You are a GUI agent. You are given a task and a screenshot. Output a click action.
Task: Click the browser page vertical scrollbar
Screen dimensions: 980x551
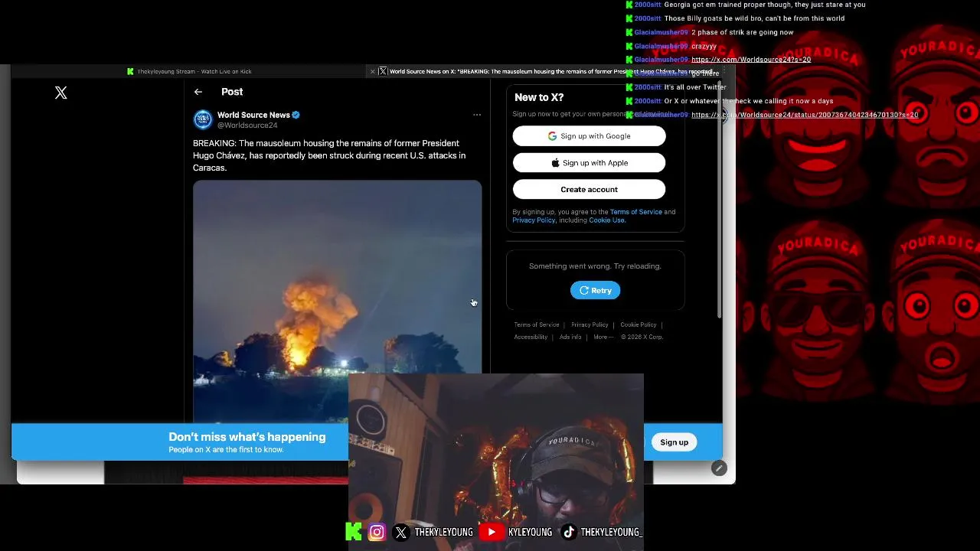tap(719, 199)
